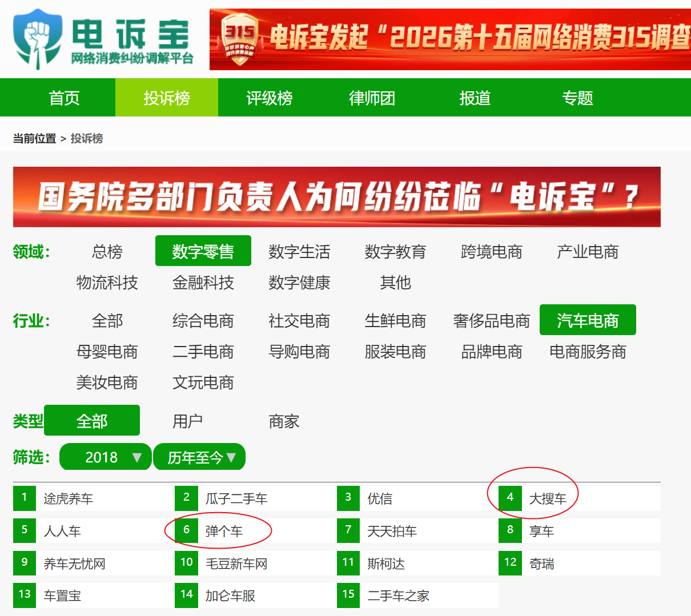Choose the 二手电商 industry filter
691x616 pixels.
tap(203, 352)
